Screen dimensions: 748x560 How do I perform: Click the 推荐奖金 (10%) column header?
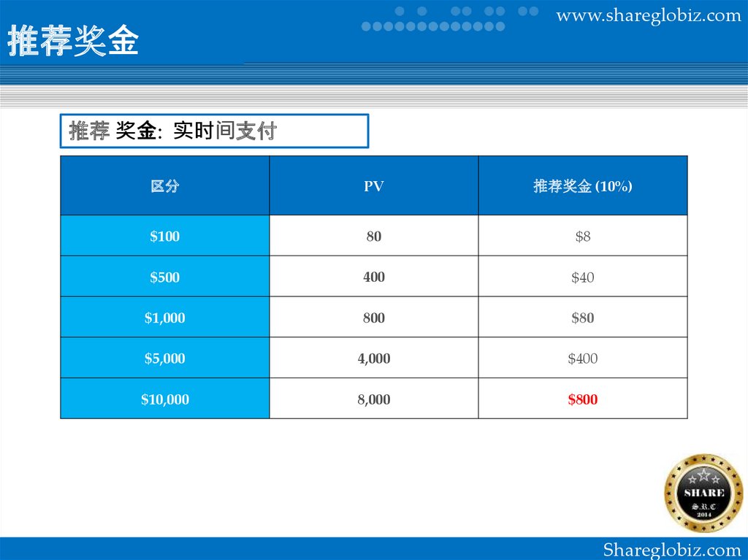582,186
